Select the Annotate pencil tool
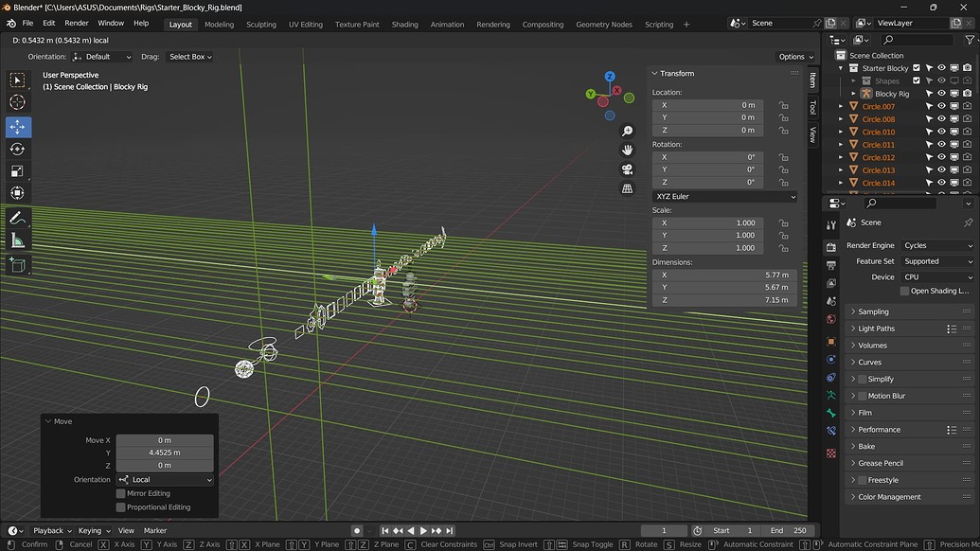The image size is (980, 551). [x=17, y=218]
